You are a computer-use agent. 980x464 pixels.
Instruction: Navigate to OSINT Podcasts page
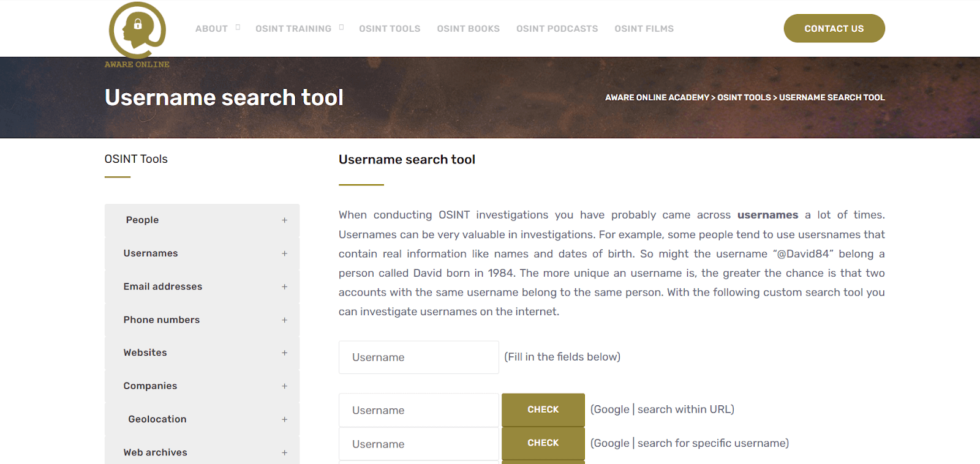click(557, 29)
